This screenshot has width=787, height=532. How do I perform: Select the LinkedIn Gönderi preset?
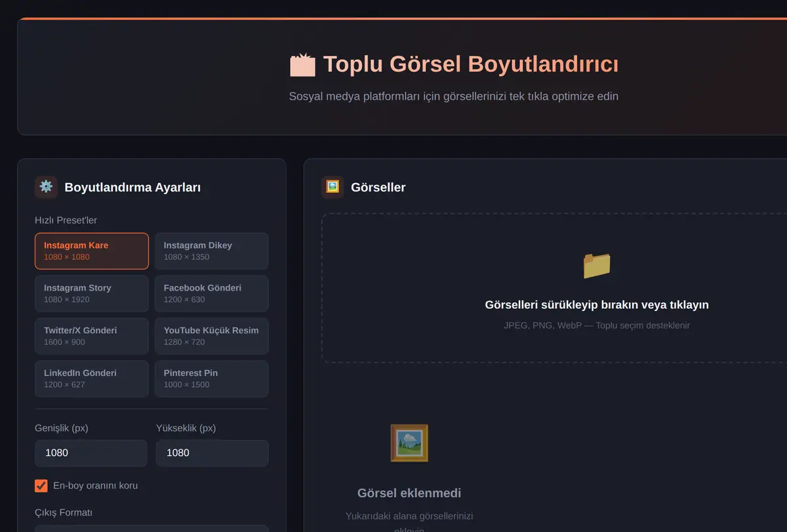(x=92, y=379)
